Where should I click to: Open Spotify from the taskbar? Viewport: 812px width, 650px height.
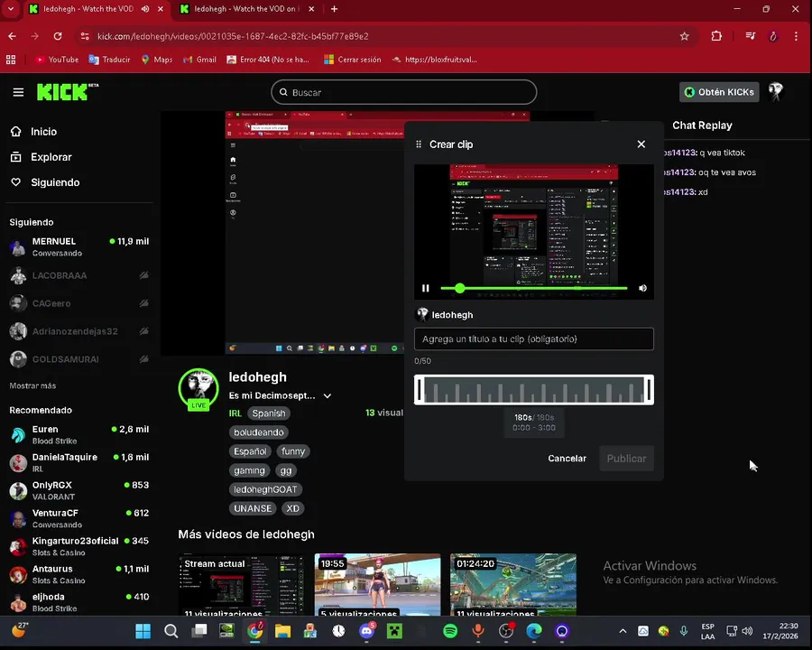pyautogui.click(x=450, y=631)
